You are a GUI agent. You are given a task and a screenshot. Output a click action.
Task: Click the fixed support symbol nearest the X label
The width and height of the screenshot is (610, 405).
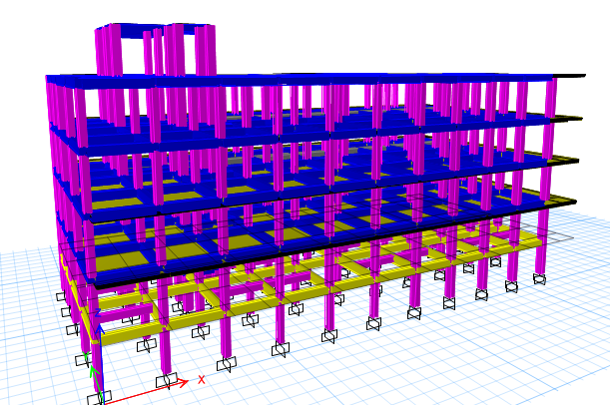click(168, 381)
